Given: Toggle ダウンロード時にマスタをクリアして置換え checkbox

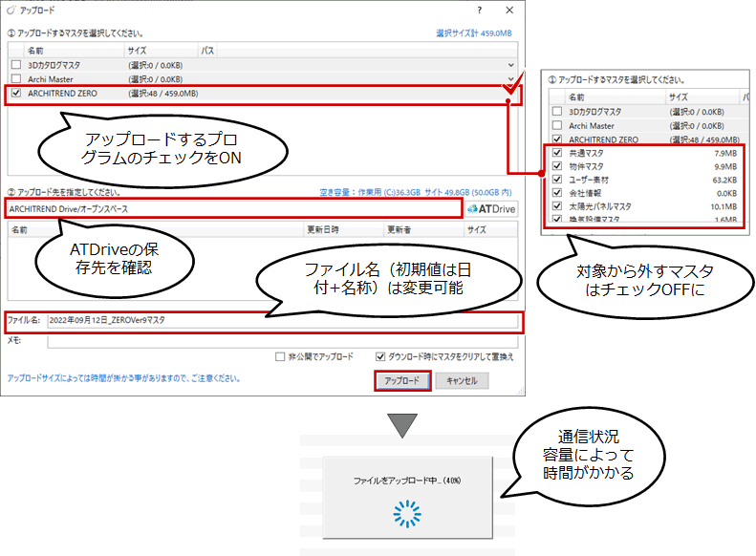Looking at the screenshot, I should [380, 356].
